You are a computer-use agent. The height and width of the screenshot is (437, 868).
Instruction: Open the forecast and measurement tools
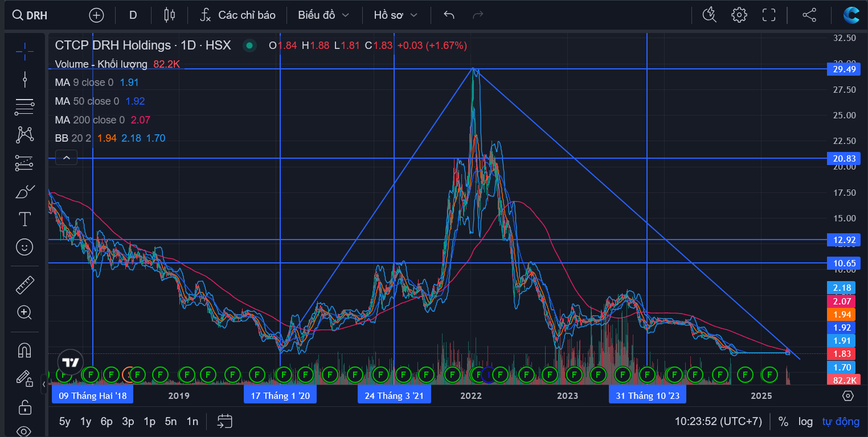(24, 163)
